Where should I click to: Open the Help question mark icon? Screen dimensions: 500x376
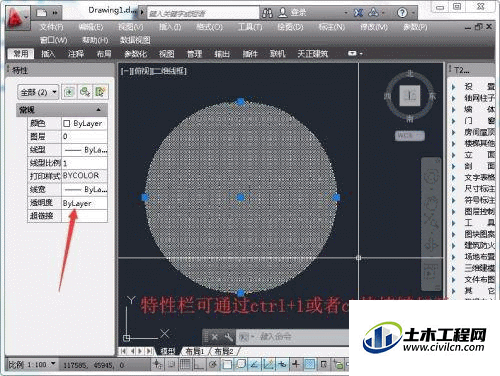click(402, 13)
